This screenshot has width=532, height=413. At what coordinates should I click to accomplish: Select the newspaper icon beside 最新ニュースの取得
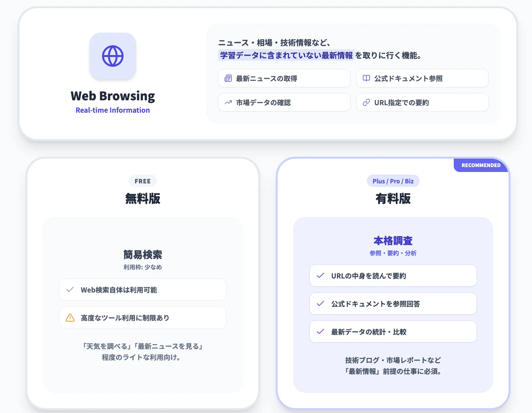click(228, 78)
